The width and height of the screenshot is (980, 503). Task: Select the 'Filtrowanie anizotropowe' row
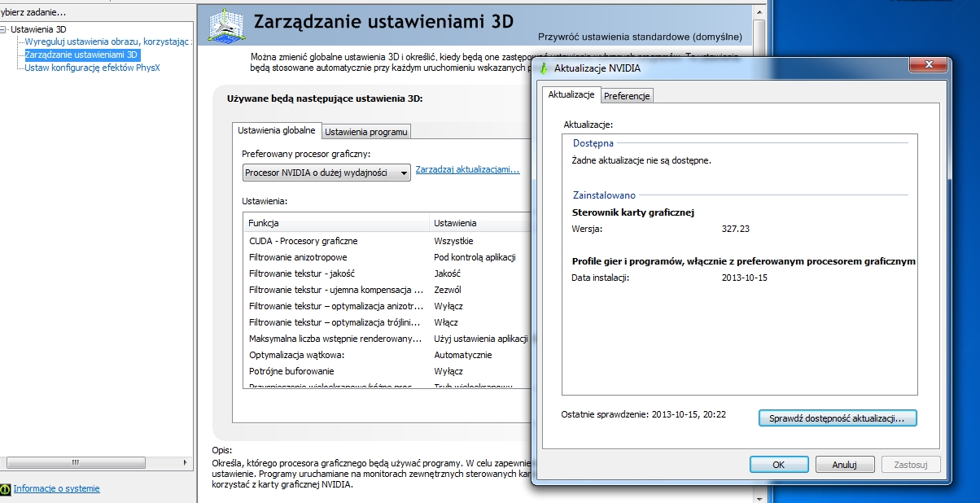pos(387,257)
